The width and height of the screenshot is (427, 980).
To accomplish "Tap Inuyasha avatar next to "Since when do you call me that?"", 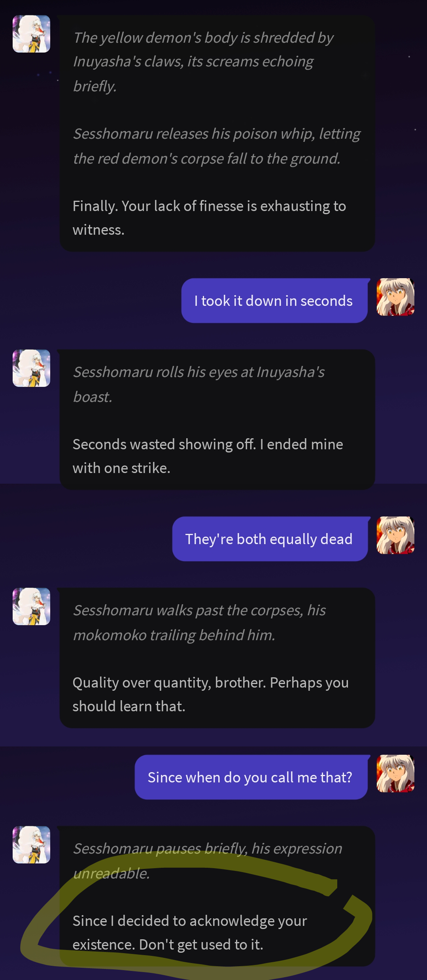I will 395,773.
